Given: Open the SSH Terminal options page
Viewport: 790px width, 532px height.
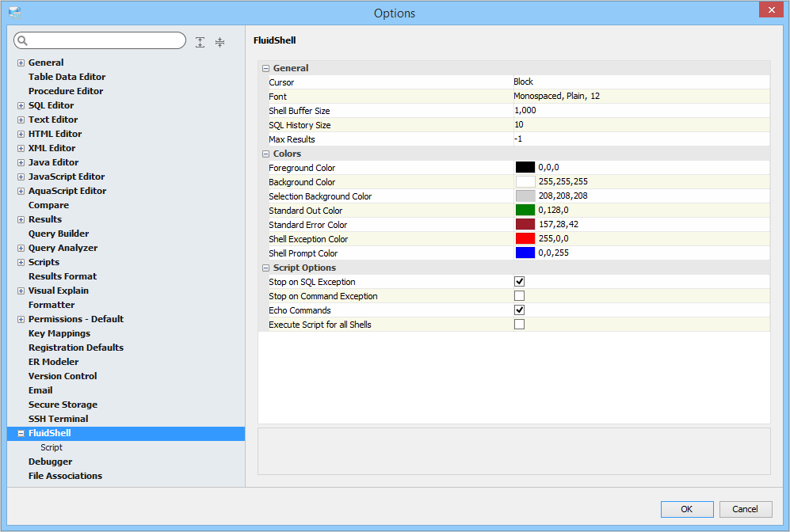Looking at the screenshot, I should tap(58, 419).
